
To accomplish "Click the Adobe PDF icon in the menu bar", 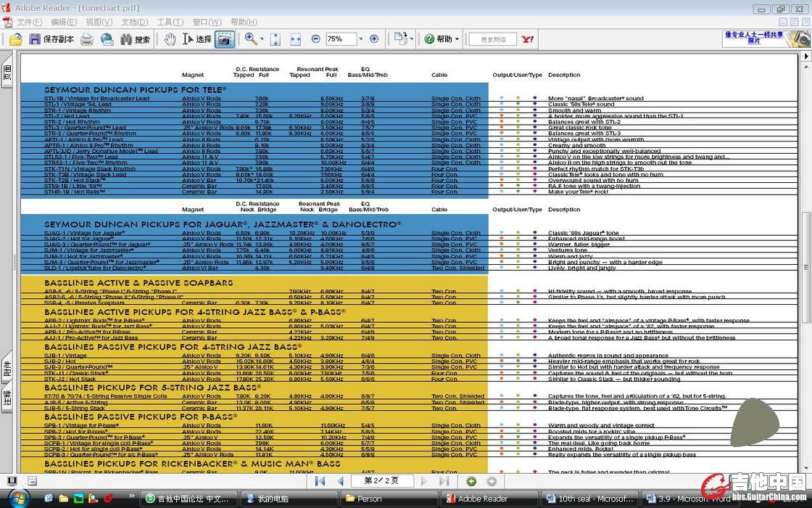I will tap(7, 22).
